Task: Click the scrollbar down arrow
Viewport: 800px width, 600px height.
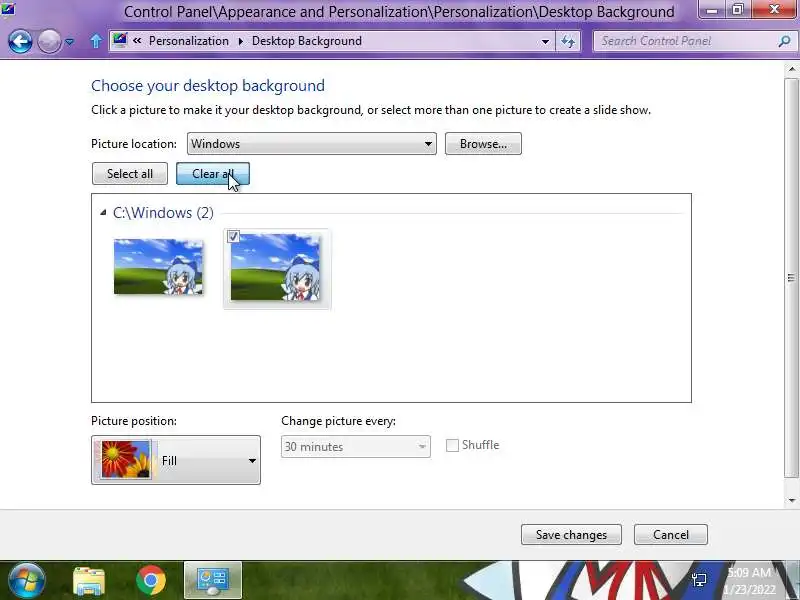Action: point(792,501)
